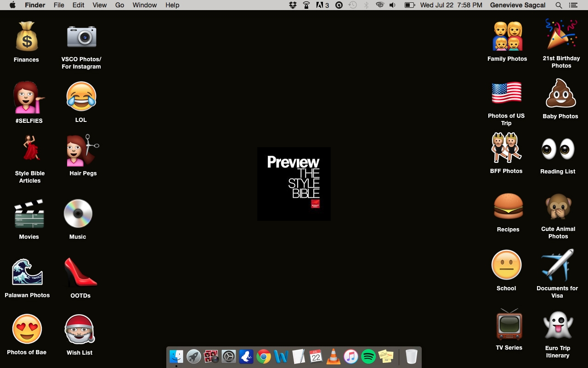Open the volume control in menu bar
Screen dimensions: 588x368
tap(392, 5)
